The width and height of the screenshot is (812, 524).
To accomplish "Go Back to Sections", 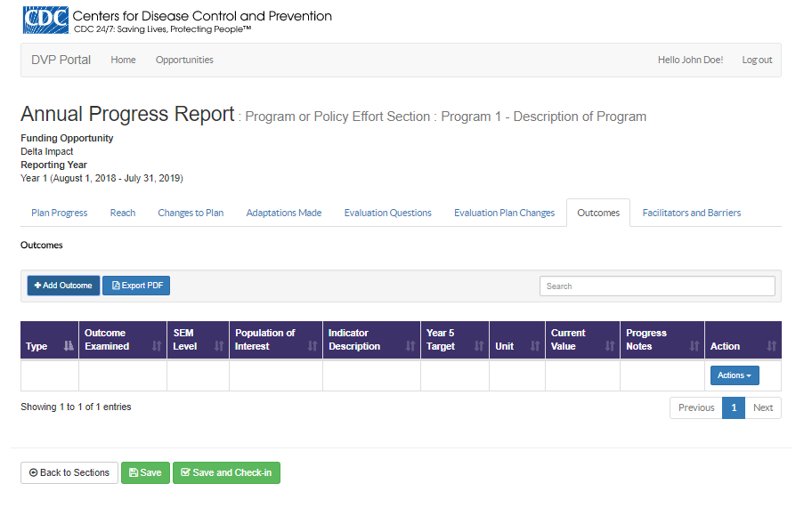I will (69, 472).
